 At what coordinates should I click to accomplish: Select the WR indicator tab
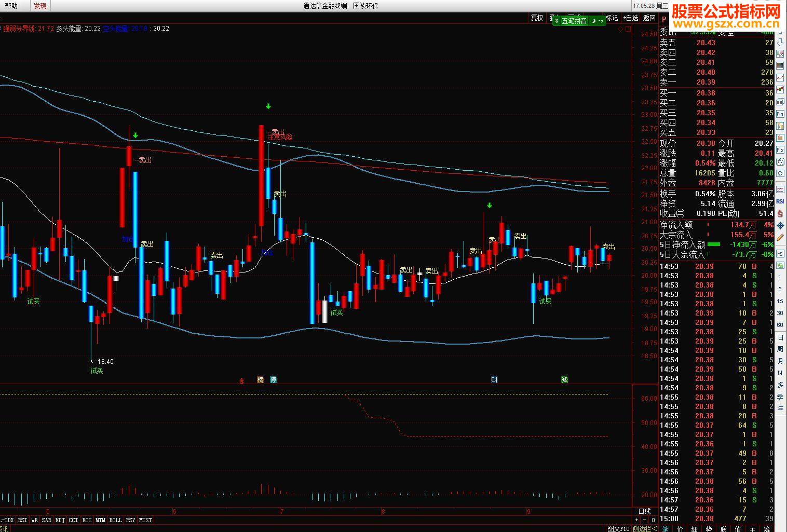[x=34, y=520]
